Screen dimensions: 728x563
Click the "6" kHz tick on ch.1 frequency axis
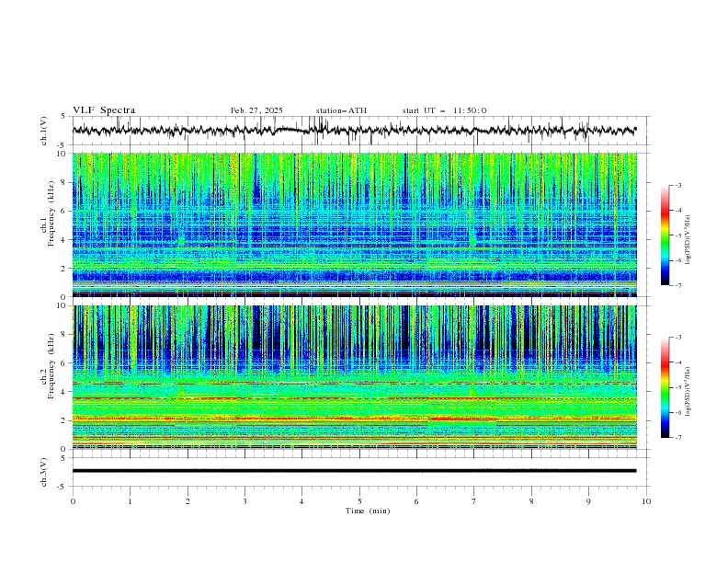point(65,211)
